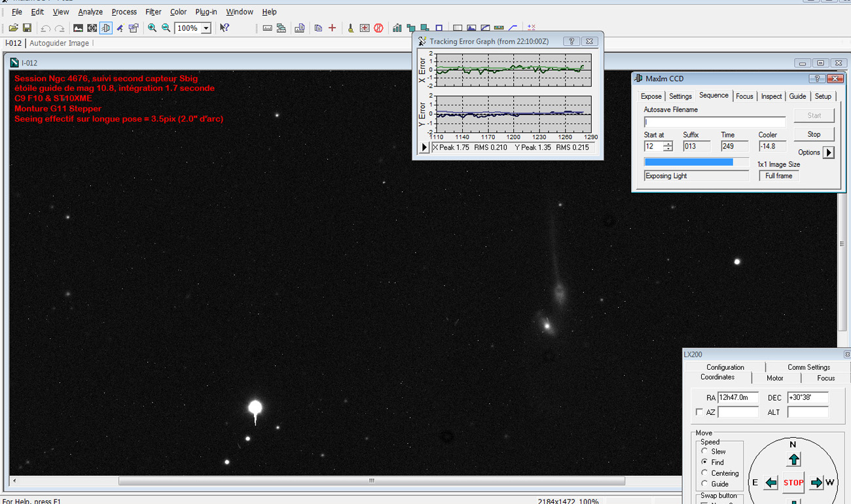Image resolution: width=851 pixels, height=504 pixels.
Task: Open the Comm Settings tab in LX200
Action: pos(808,367)
